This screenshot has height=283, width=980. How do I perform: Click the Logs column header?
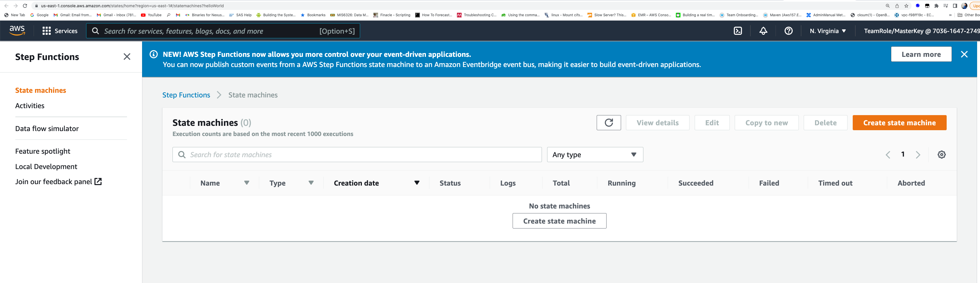(508, 183)
